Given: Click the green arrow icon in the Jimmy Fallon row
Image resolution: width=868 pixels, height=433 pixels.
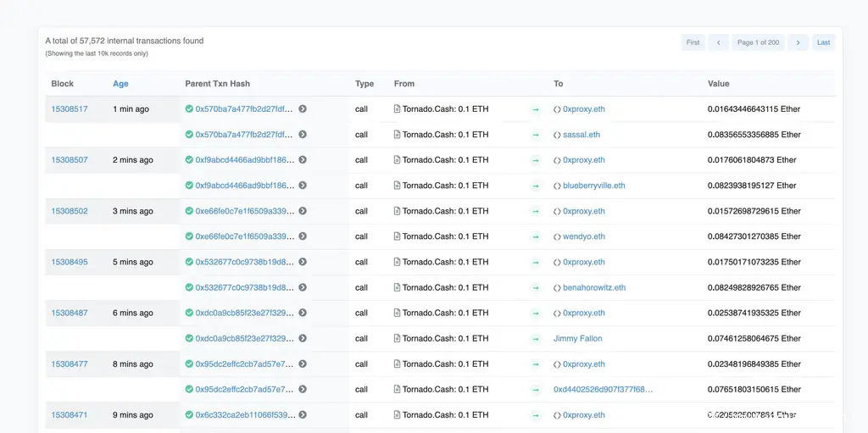Looking at the screenshot, I should tap(536, 339).
